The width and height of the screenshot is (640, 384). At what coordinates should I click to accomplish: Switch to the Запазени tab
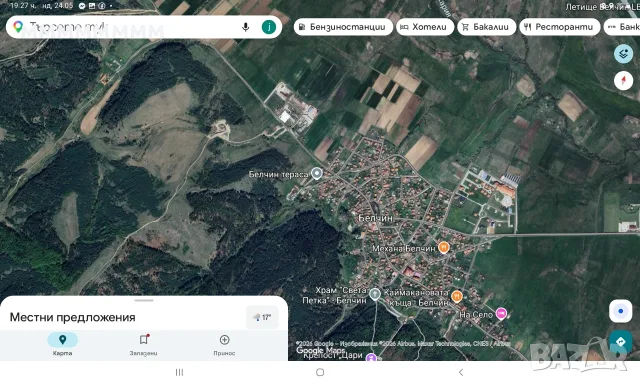click(143, 344)
